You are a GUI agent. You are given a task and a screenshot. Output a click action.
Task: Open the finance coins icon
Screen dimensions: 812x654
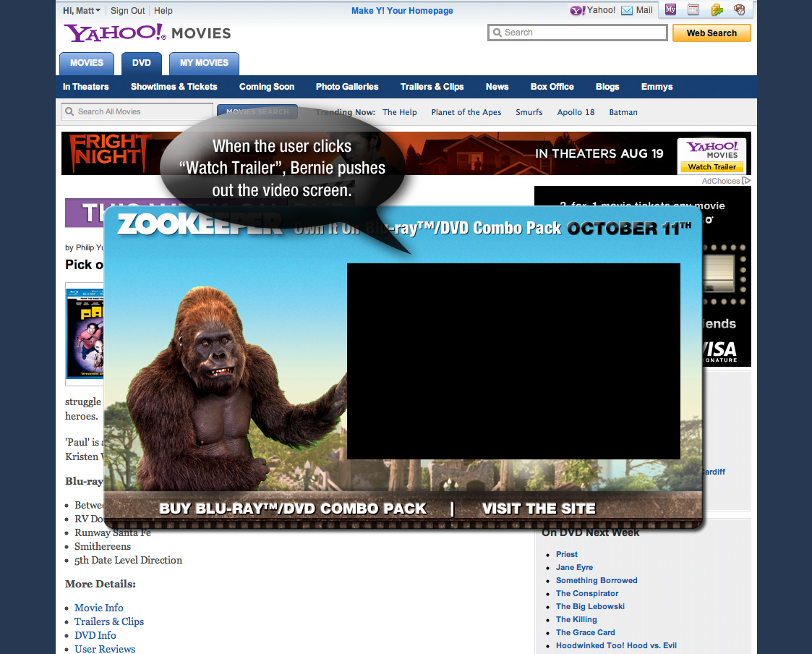717,10
